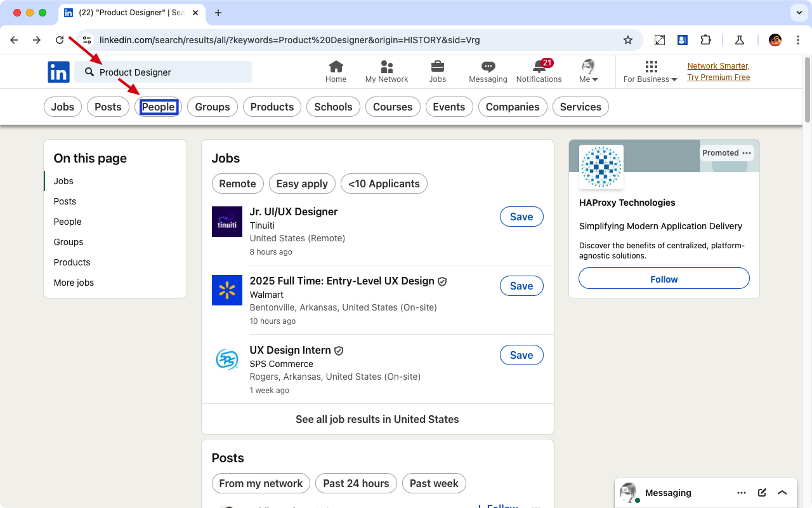This screenshot has width=812, height=508.
Task: Jump to People in On this page
Action: pyautogui.click(x=68, y=222)
